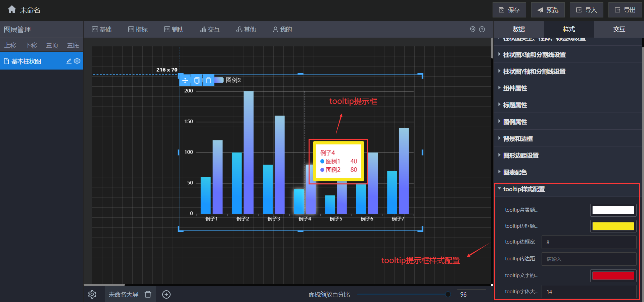This screenshot has height=302, width=644.
Task: Open the tooltip border yellow color swatch
Action: click(613, 226)
